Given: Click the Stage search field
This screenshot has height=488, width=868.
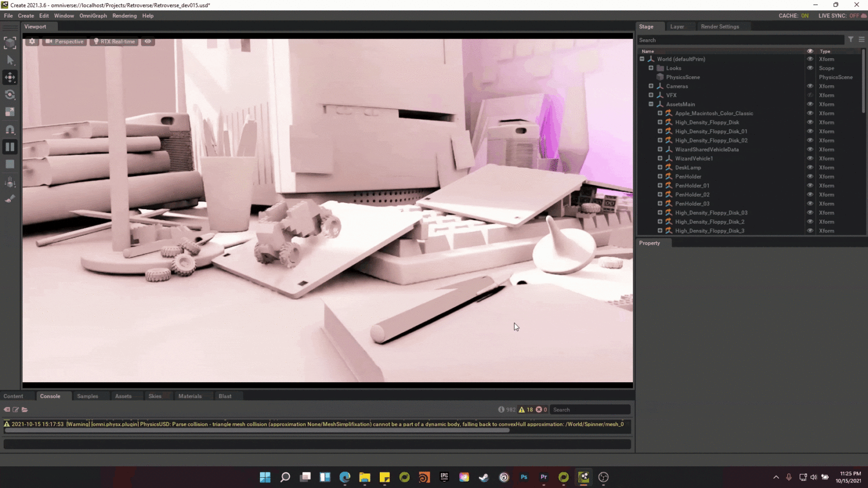Looking at the screenshot, I should point(739,40).
